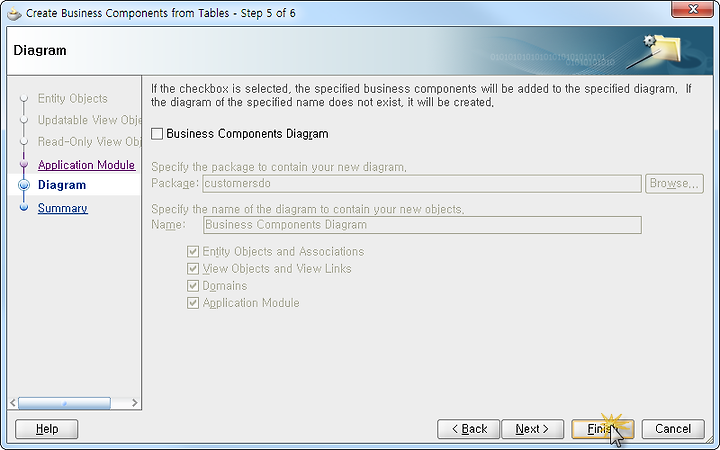This screenshot has height=450, width=720.
Task: Click the horizontal scrollbar thumb in the steps panel
Action: (x=64, y=403)
